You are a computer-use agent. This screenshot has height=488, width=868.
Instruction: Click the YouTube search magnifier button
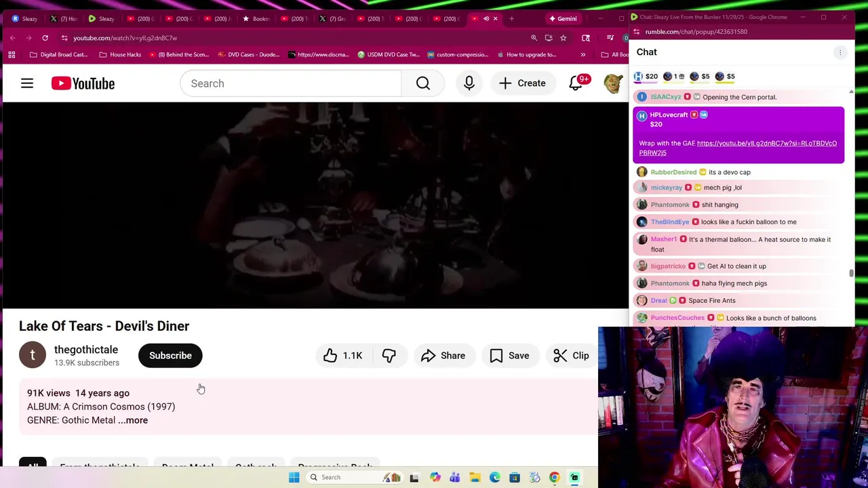point(423,83)
